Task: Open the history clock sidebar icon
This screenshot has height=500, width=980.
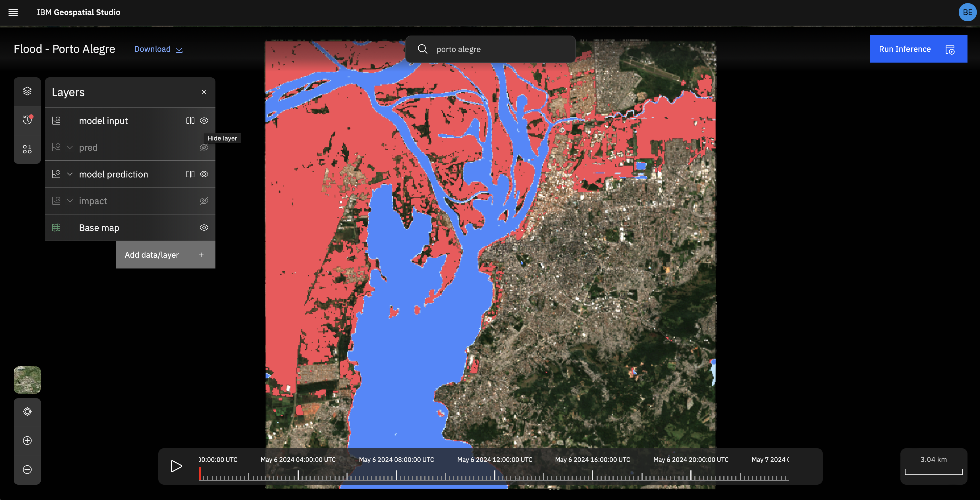Action: (27, 120)
